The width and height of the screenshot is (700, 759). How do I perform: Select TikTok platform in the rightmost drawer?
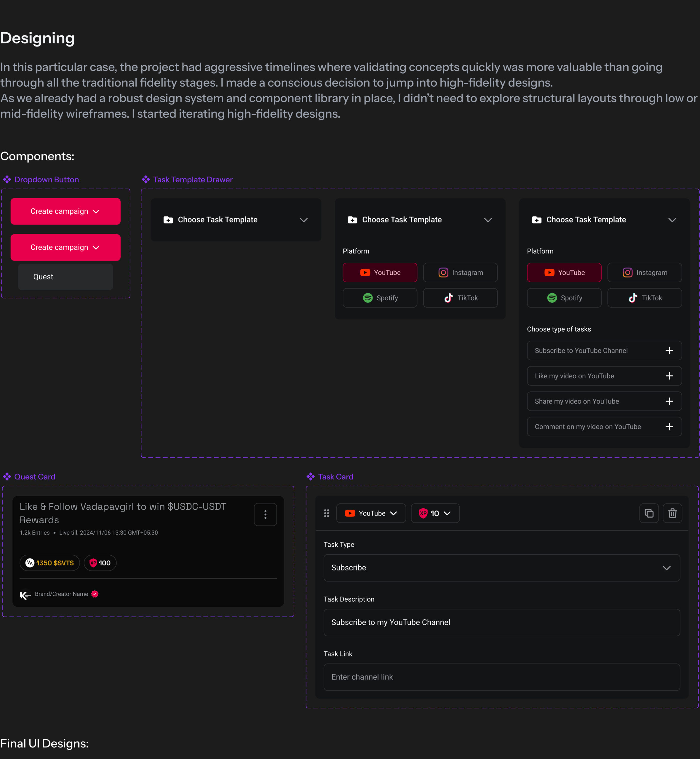pos(644,298)
